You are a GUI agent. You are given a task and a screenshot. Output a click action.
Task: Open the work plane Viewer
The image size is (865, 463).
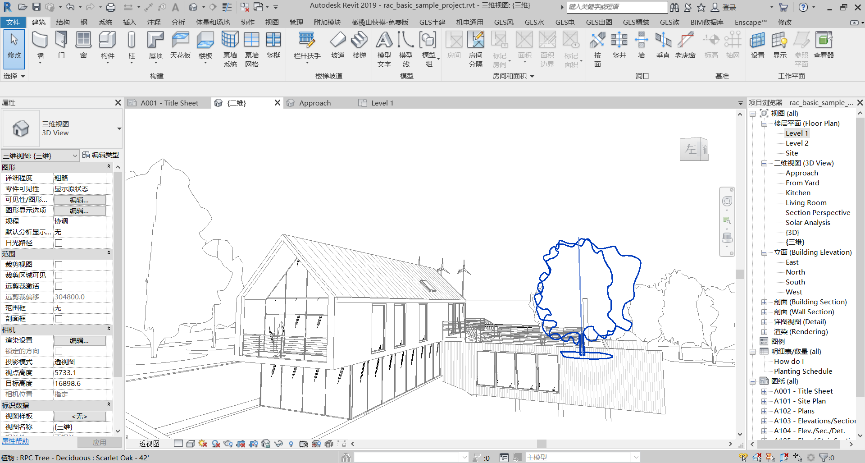[x=824, y=45]
